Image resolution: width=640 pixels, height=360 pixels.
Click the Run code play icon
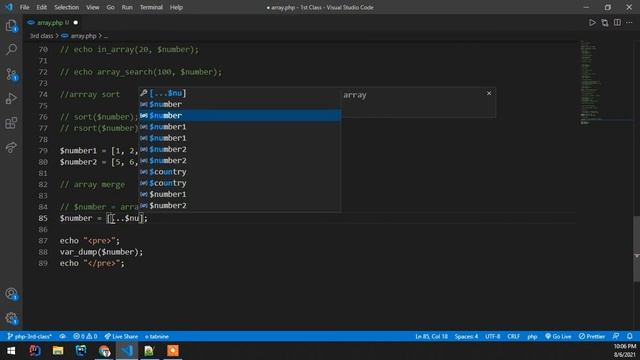pos(592,23)
